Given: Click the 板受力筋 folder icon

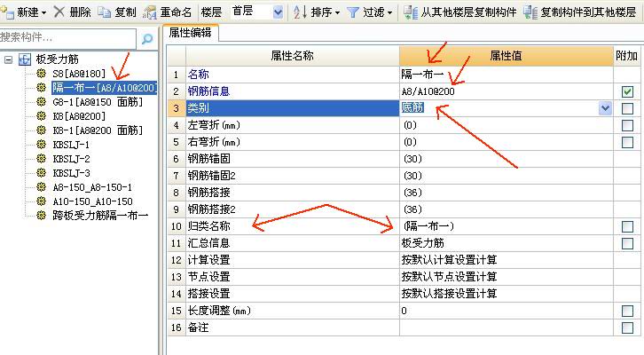Looking at the screenshot, I should pyautogui.click(x=25, y=59).
